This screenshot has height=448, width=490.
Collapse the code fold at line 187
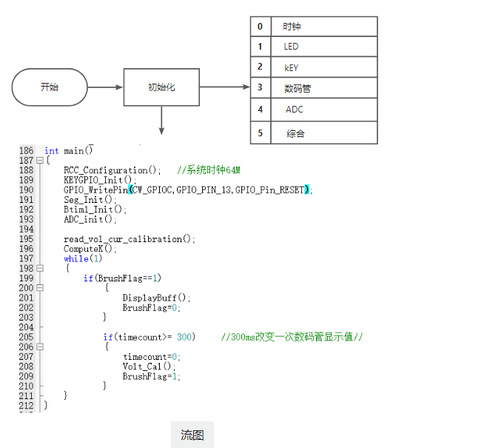pos(40,161)
